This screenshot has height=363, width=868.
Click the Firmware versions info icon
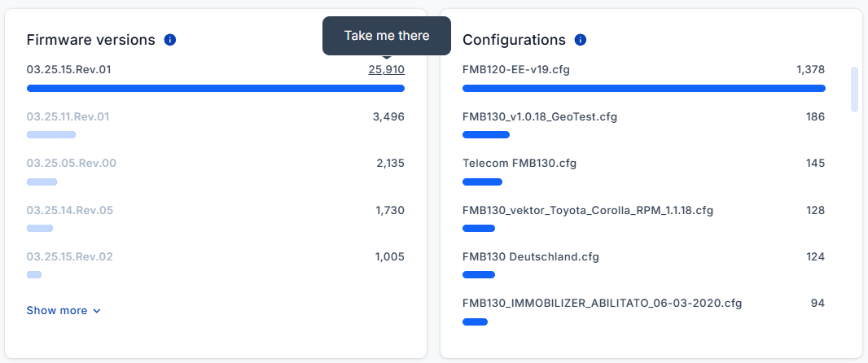(x=170, y=40)
